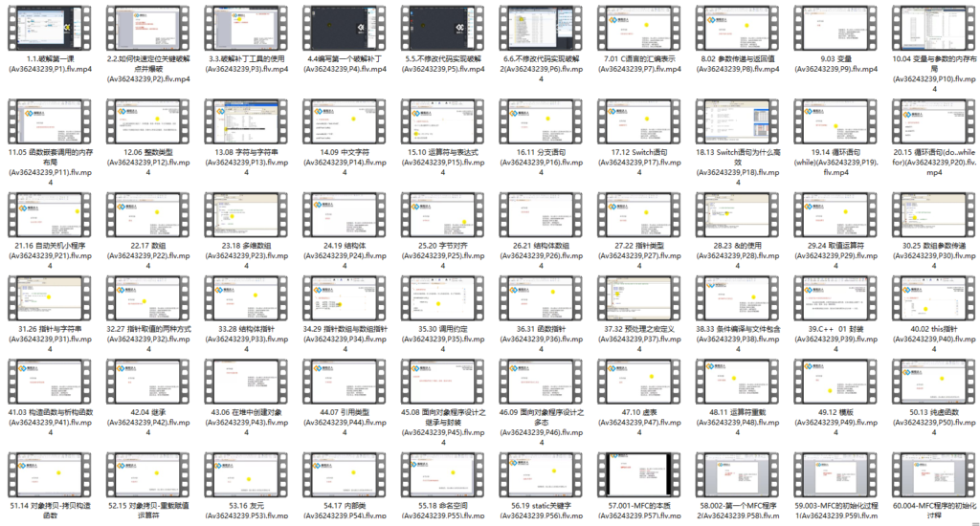Viewport: 980px width, 526px height.
Task: Click the 33.28 结构体指针 file name
Action: (x=246, y=339)
